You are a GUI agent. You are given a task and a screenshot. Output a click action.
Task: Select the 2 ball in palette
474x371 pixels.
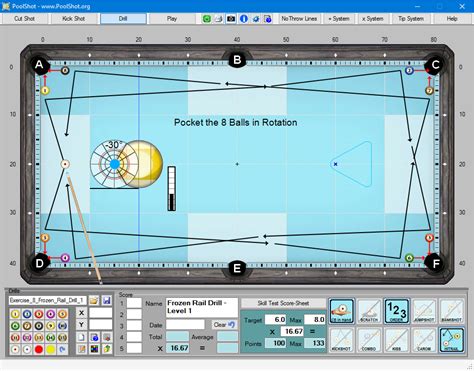pos(27,314)
